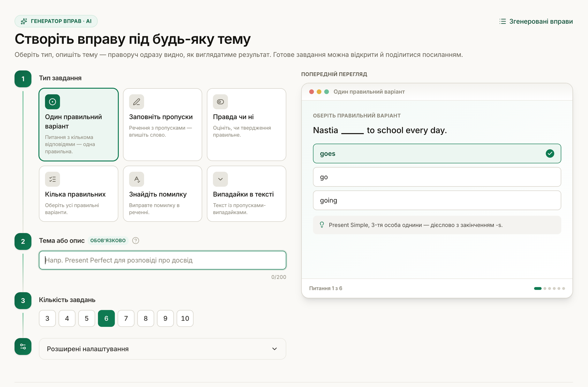Set number of tasks to 8
This screenshot has width=588, height=387.
[x=146, y=318]
